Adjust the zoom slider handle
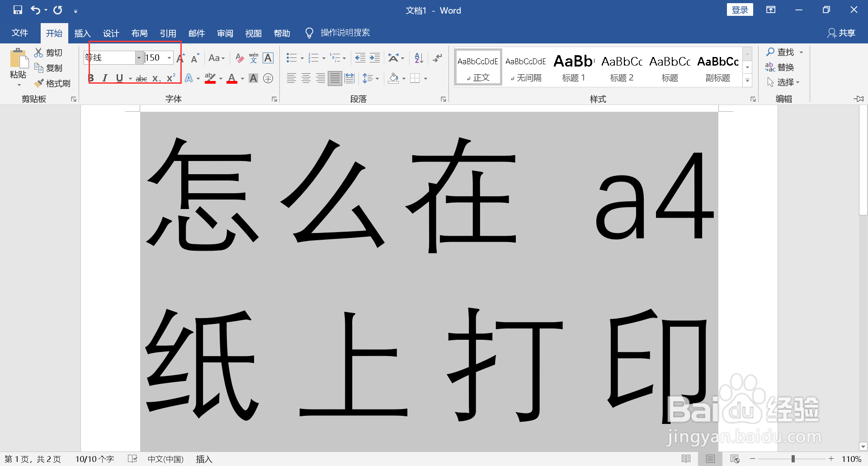868x466 pixels. click(793, 459)
